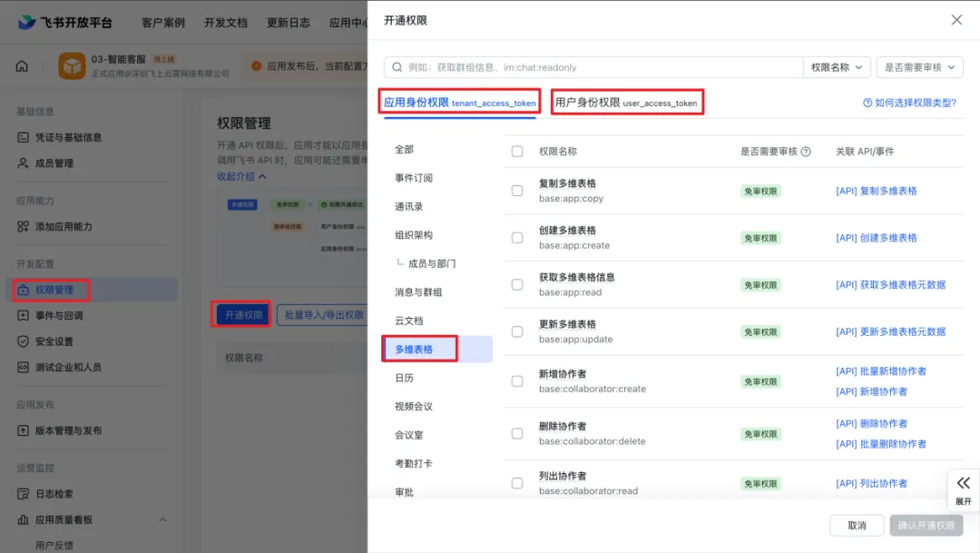Click the 测试企业和人员 sidebar icon
The image size is (980, 553).
pos(23,367)
